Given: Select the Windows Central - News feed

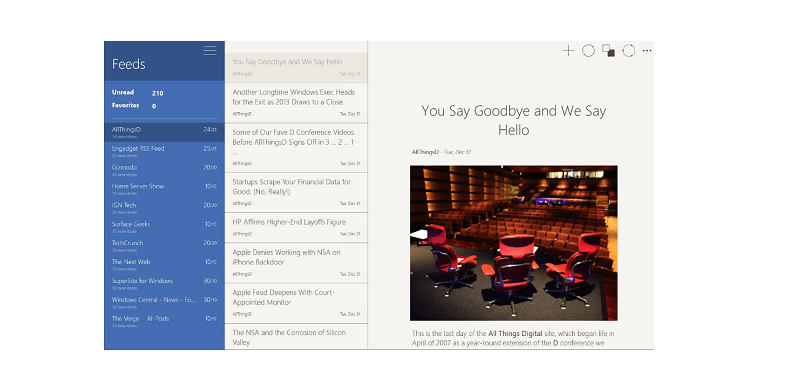Looking at the screenshot, I should [164, 302].
